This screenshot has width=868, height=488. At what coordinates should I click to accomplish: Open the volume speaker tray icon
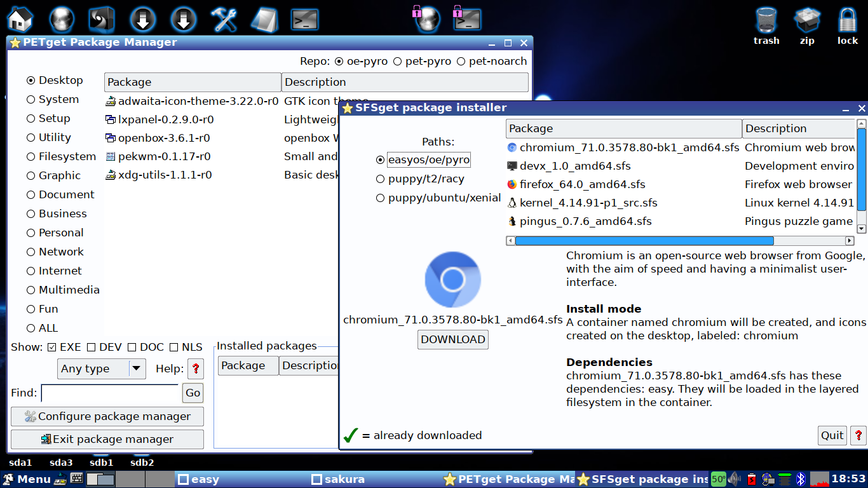735,479
